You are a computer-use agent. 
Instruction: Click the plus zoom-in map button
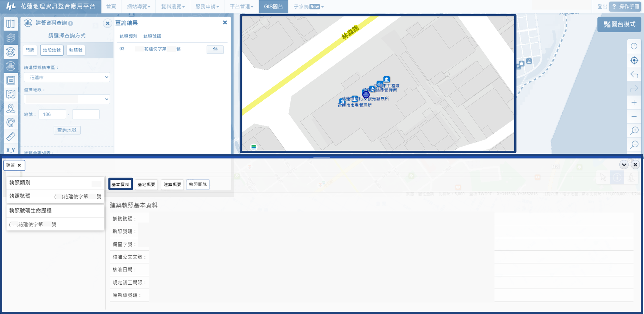pyautogui.click(x=634, y=103)
